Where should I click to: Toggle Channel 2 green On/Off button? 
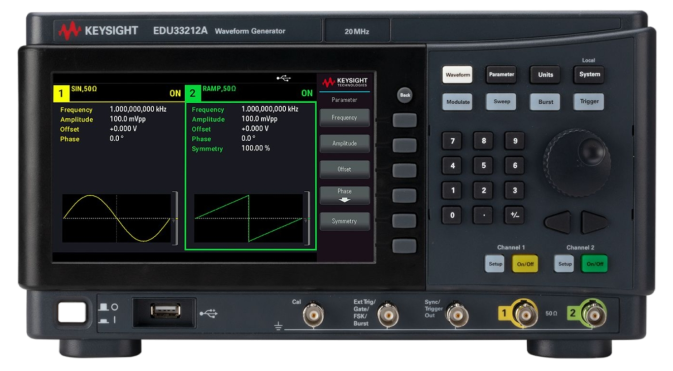594,264
